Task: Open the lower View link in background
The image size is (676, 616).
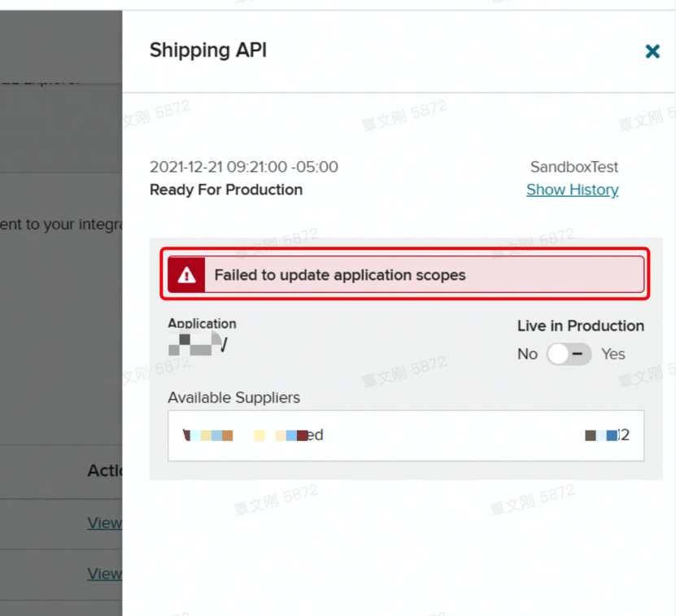Action: click(105, 574)
